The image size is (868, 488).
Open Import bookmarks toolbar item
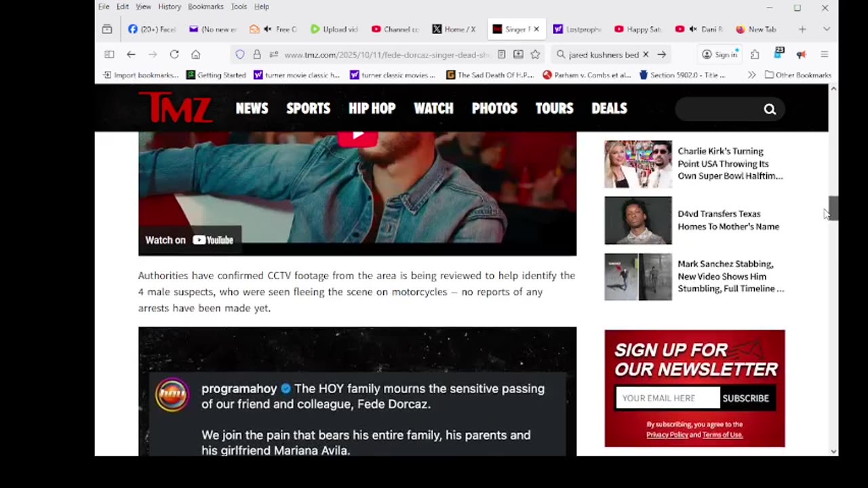point(141,75)
